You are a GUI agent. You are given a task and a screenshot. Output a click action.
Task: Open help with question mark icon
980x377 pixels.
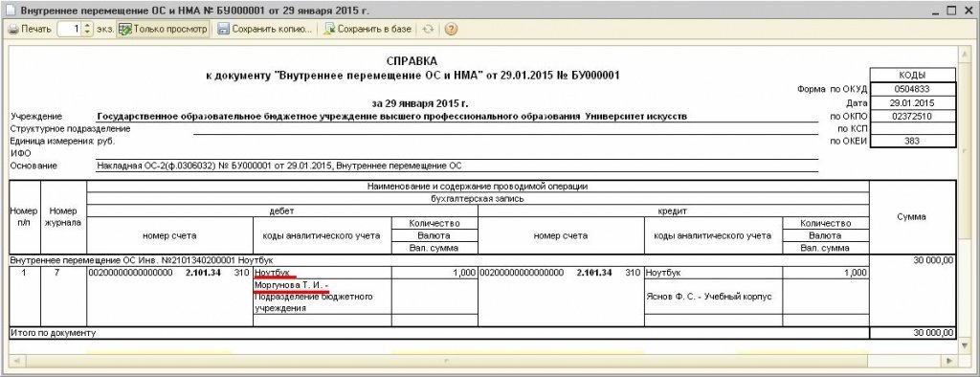pyautogui.click(x=451, y=29)
